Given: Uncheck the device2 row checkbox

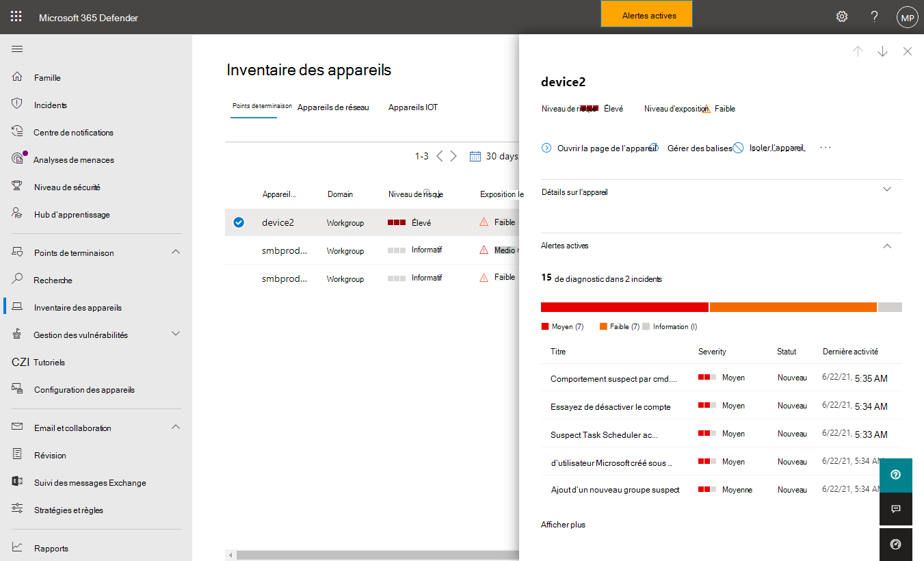Looking at the screenshot, I should point(239,222).
